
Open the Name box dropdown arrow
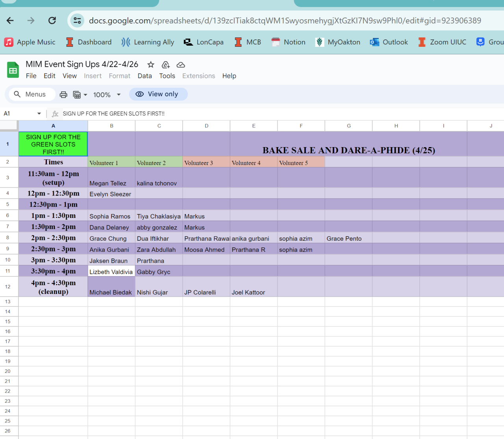point(39,114)
